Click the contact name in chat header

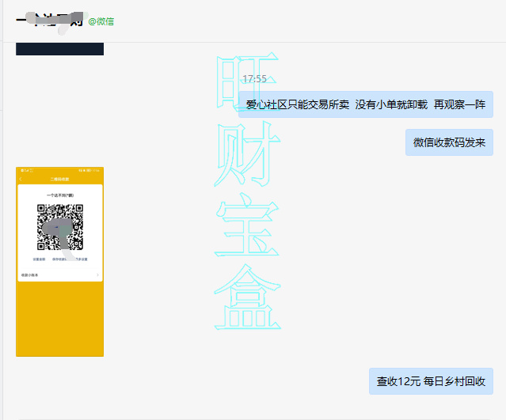(49, 21)
